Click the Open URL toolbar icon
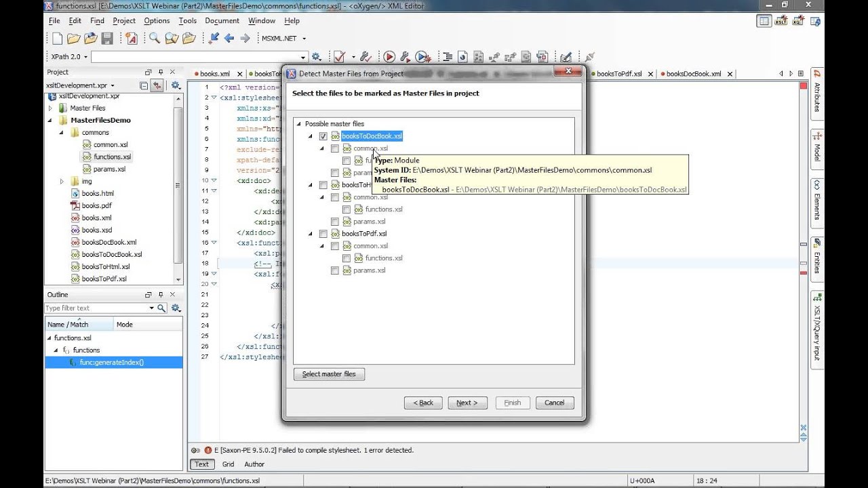This screenshot has width=868, height=488. point(91,39)
